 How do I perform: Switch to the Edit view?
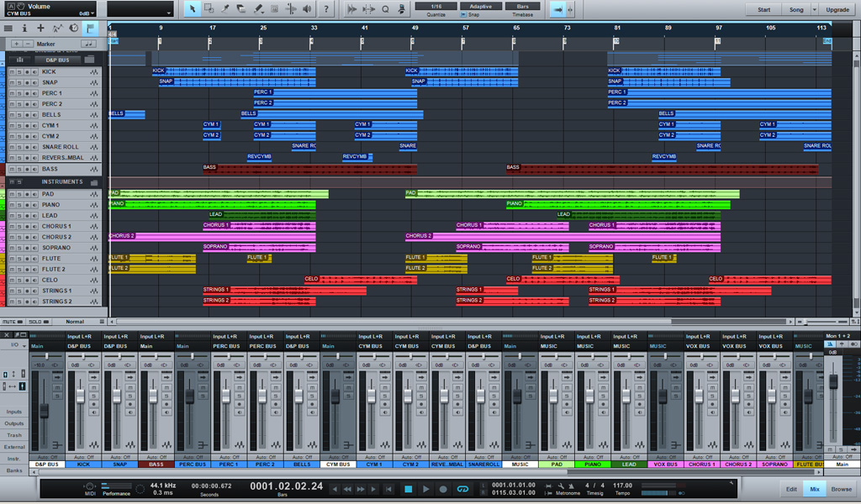point(791,488)
